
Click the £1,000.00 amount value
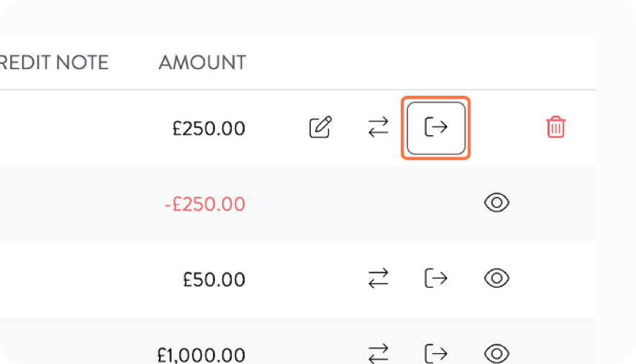tap(201, 354)
